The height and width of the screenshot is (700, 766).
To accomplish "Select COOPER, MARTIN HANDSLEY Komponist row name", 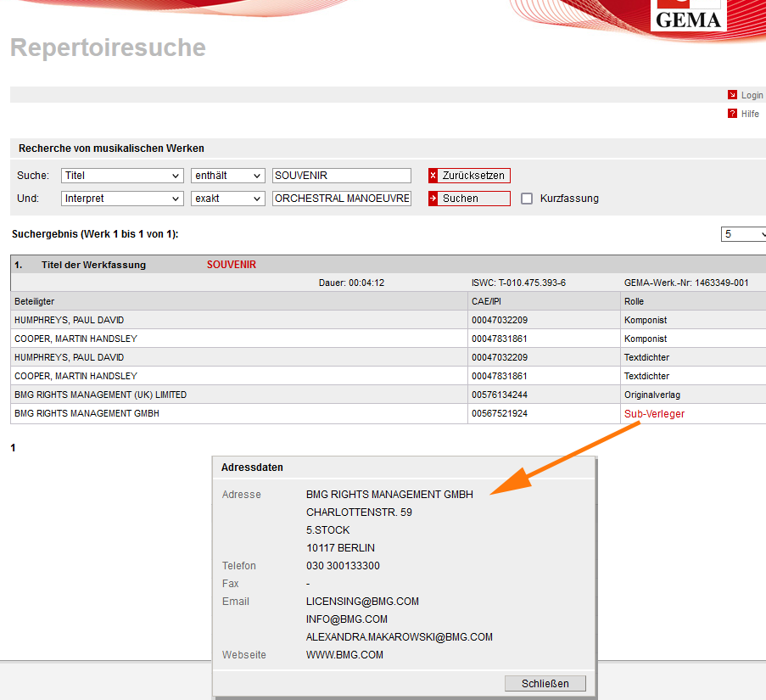I will (x=75, y=339).
